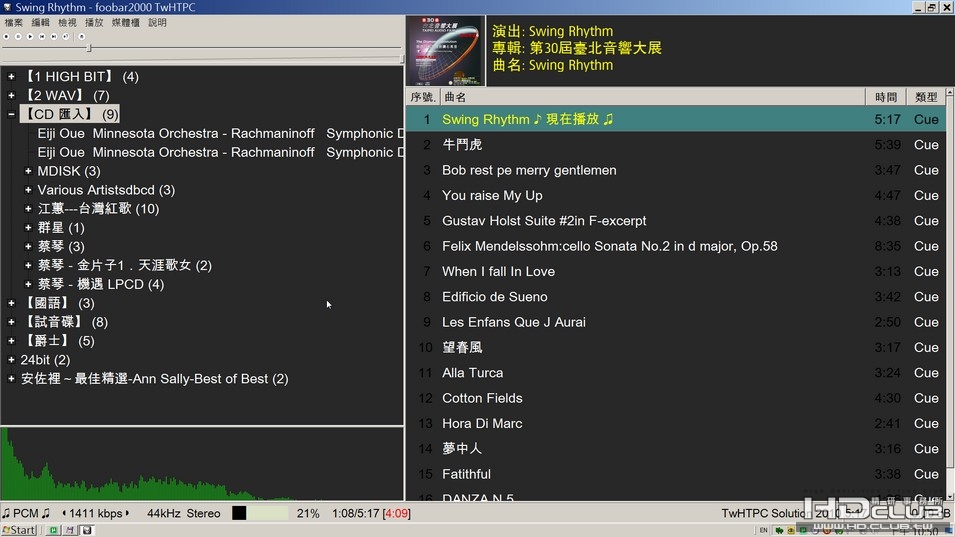Sort by the 類型 column header

926,97
